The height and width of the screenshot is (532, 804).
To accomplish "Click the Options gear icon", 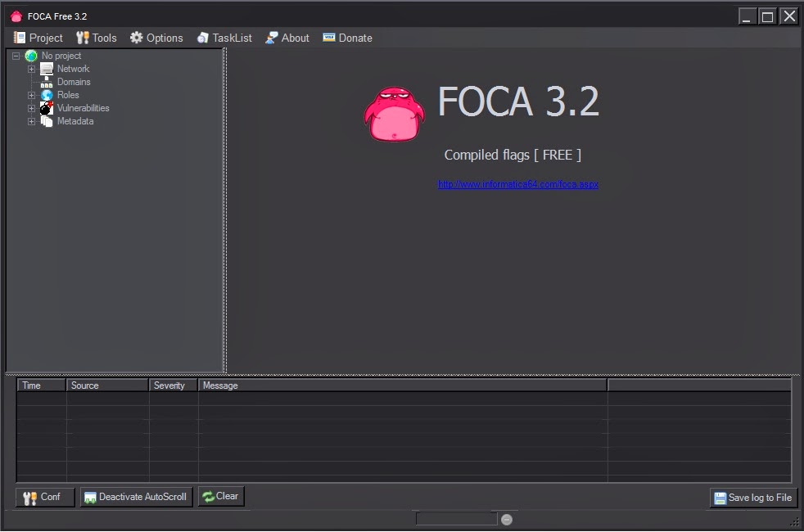I will pyautogui.click(x=136, y=38).
